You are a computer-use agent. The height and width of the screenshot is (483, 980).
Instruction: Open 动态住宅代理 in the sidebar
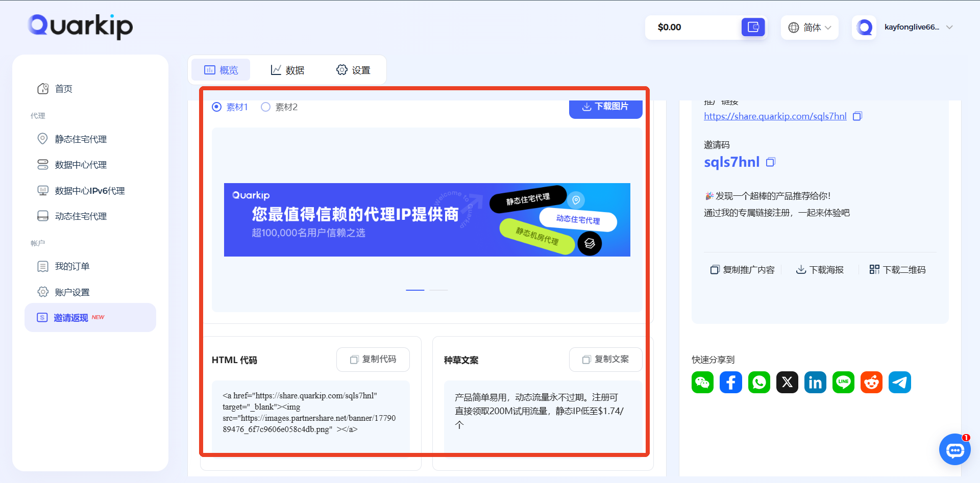tap(90, 216)
